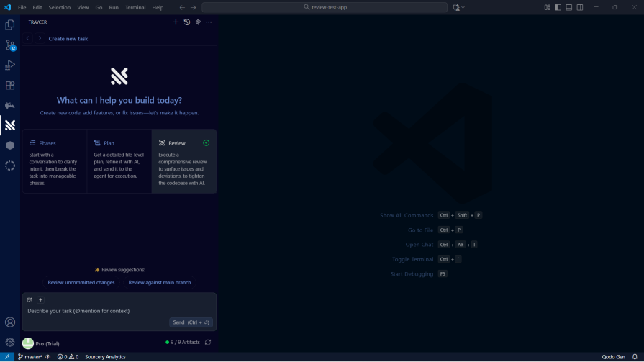This screenshot has height=362, width=644.
Task: Refresh the artifacts count
Action: coord(208,343)
